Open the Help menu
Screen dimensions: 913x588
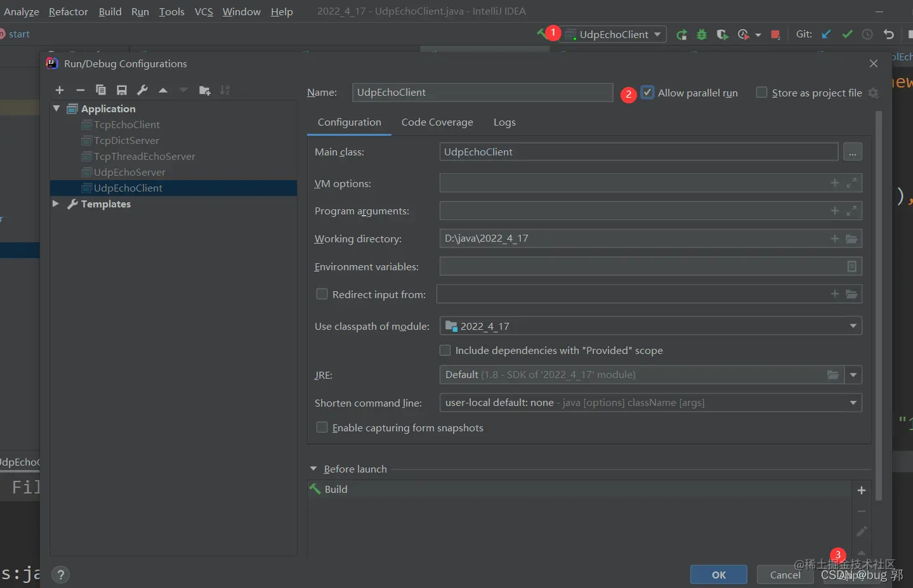(282, 11)
